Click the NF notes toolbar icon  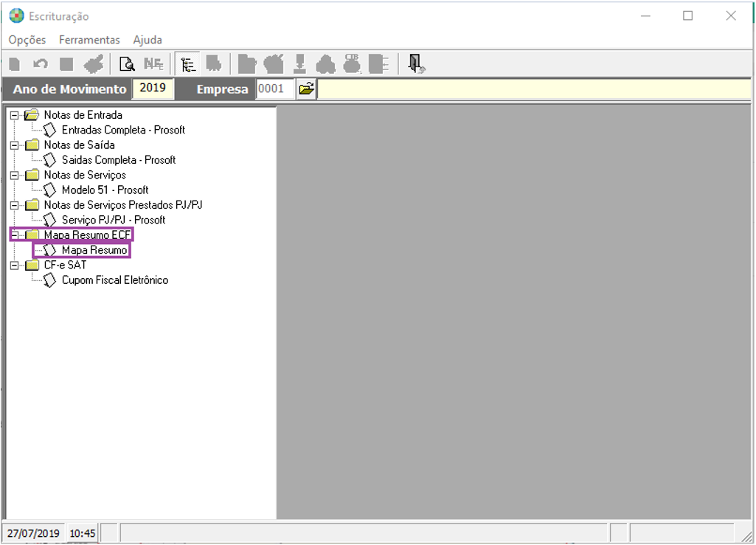pyautogui.click(x=153, y=64)
